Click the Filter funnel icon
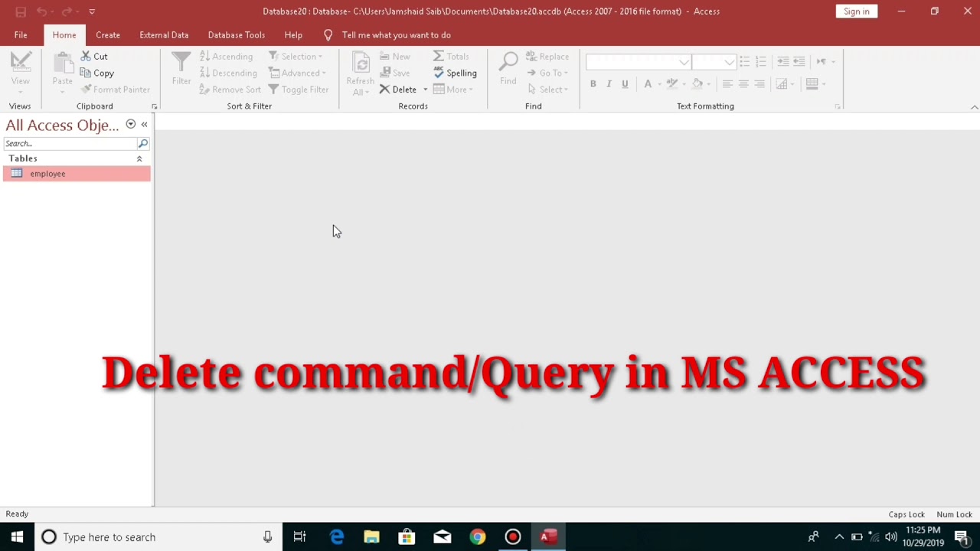The image size is (980, 551). [x=181, y=63]
